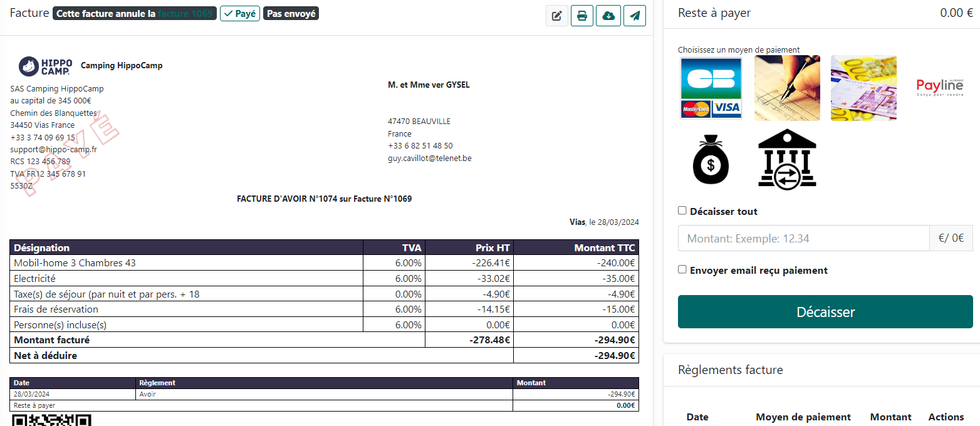
Task: Click into the Montant amount field
Action: (x=803, y=238)
